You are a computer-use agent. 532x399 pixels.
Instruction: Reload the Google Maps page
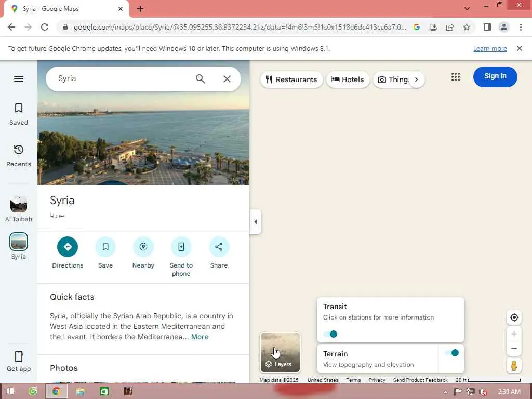45,27
